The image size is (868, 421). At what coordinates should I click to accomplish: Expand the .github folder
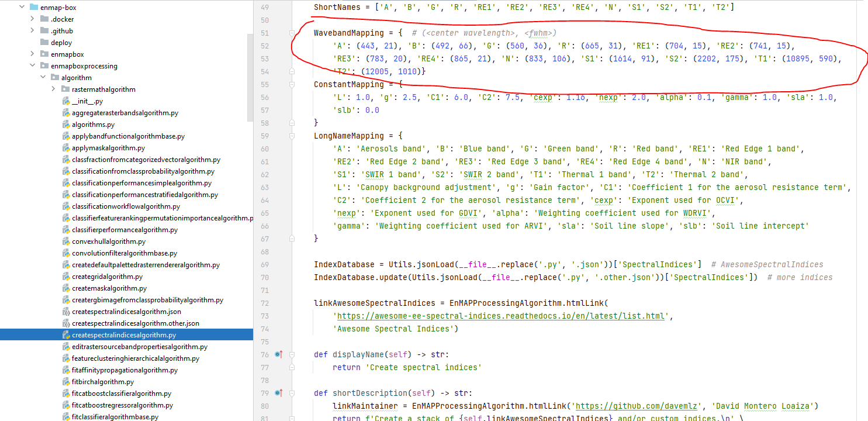tap(32, 30)
